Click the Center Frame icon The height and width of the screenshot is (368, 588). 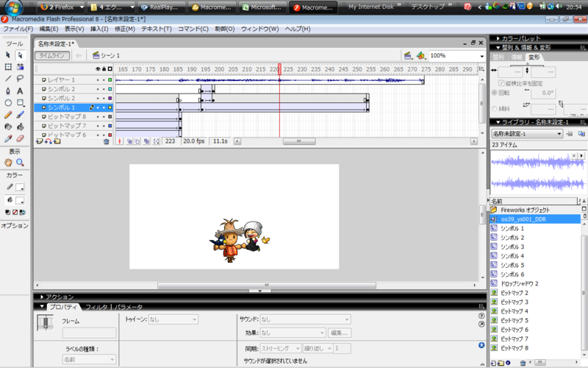(x=120, y=141)
